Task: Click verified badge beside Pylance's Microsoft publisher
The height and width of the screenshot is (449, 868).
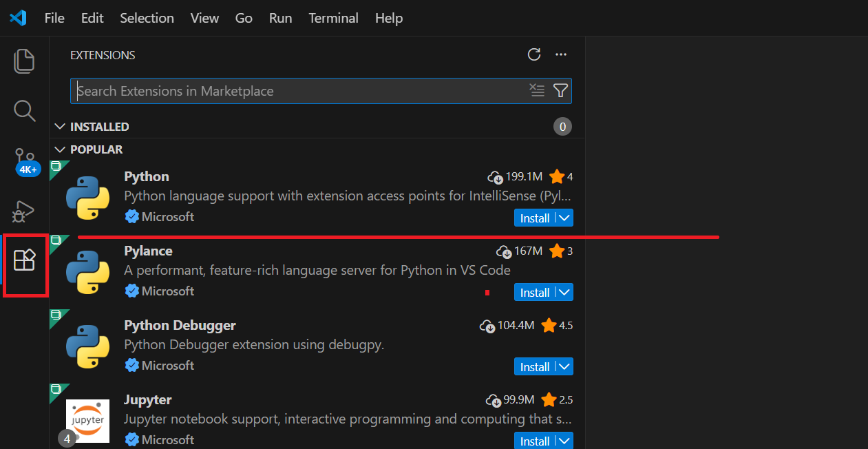Action: [x=131, y=291]
